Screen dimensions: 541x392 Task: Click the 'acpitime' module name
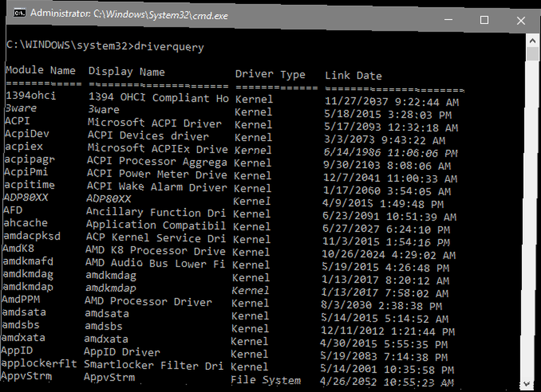click(29, 185)
